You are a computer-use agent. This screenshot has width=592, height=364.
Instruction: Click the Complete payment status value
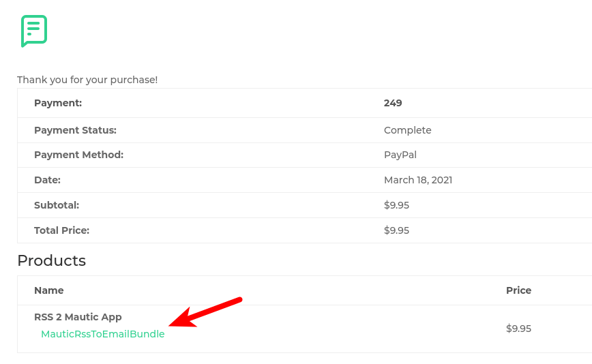click(407, 130)
